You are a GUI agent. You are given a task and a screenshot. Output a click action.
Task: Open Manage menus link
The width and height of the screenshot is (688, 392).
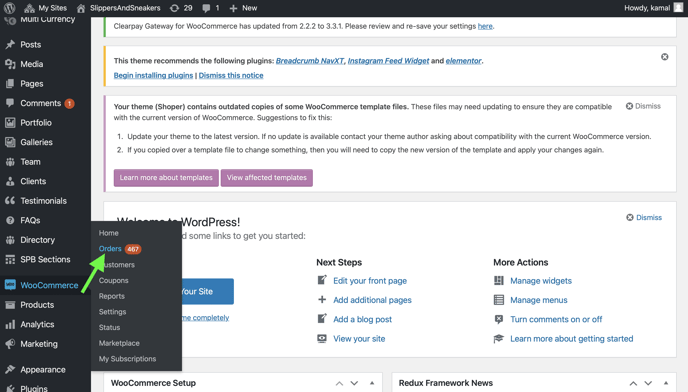[x=539, y=300]
